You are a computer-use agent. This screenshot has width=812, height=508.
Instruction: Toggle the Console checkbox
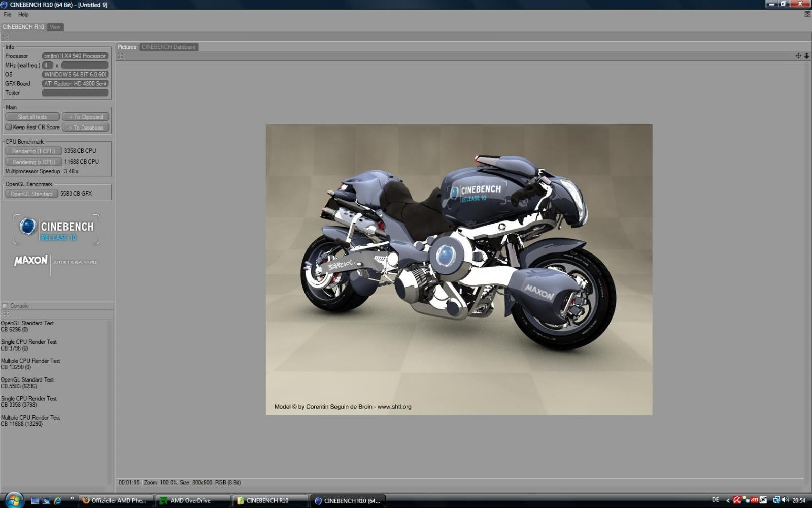click(5, 306)
